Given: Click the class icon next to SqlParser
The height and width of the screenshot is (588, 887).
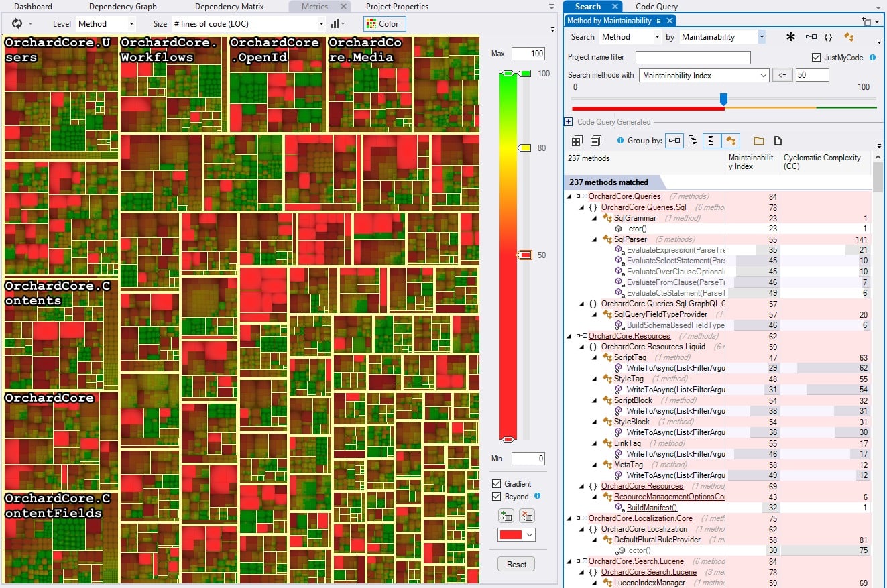Looking at the screenshot, I should [607, 239].
